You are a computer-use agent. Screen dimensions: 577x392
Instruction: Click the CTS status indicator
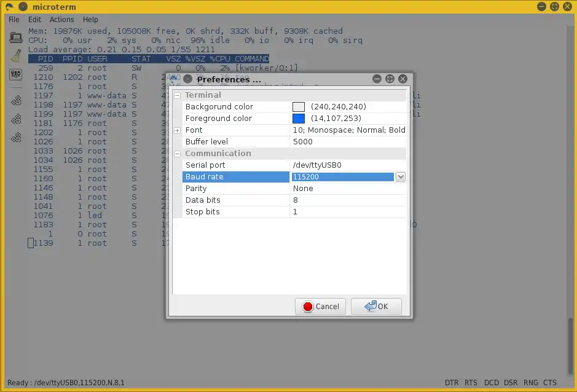click(x=550, y=383)
